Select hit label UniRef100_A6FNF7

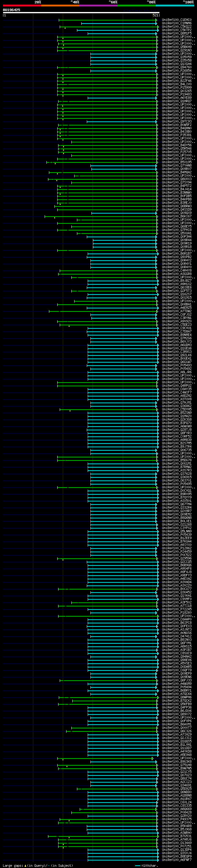(x=177, y=860)
